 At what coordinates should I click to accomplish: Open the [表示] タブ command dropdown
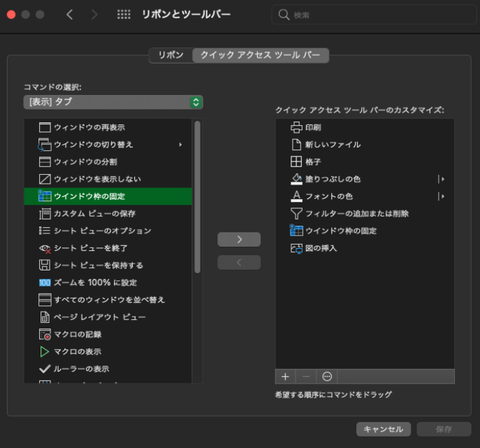pyautogui.click(x=112, y=102)
